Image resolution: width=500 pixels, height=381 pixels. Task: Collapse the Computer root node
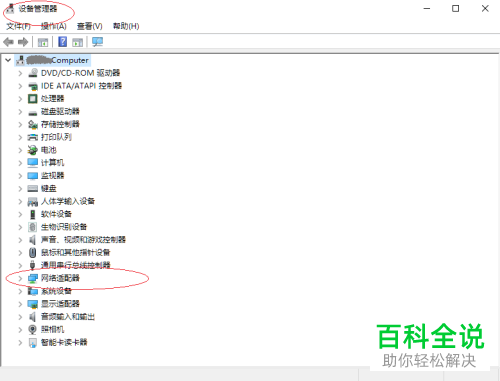(x=8, y=60)
